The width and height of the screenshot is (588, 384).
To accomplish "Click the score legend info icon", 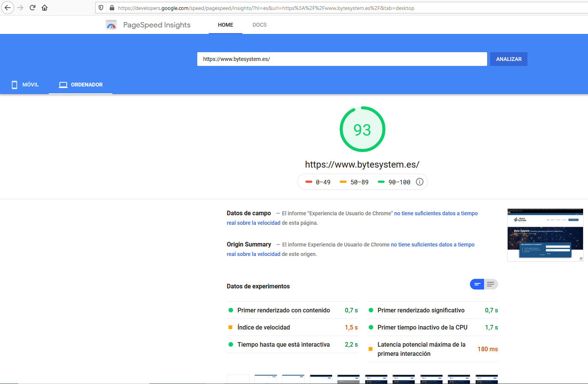I will (419, 182).
